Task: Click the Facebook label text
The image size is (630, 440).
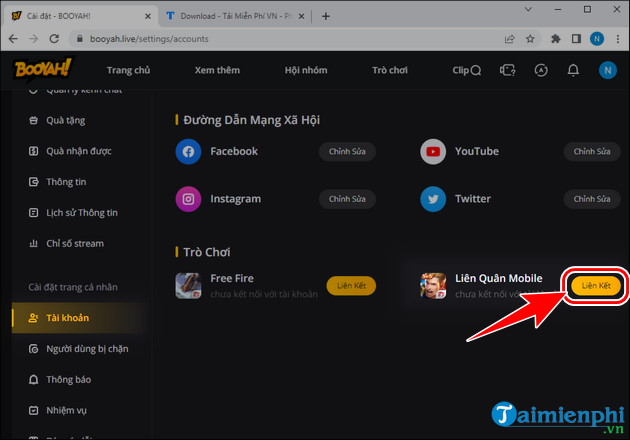Action: [x=234, y=151]
